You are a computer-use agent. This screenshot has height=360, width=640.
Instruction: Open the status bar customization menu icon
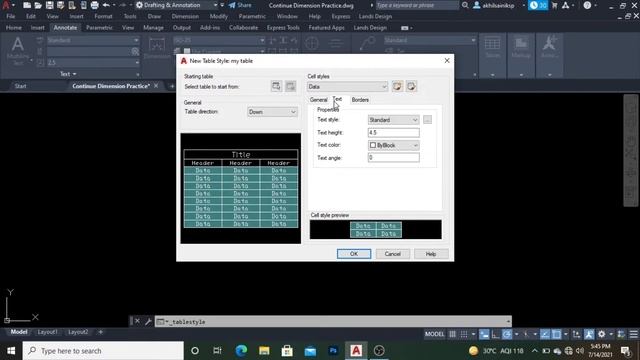633,334
